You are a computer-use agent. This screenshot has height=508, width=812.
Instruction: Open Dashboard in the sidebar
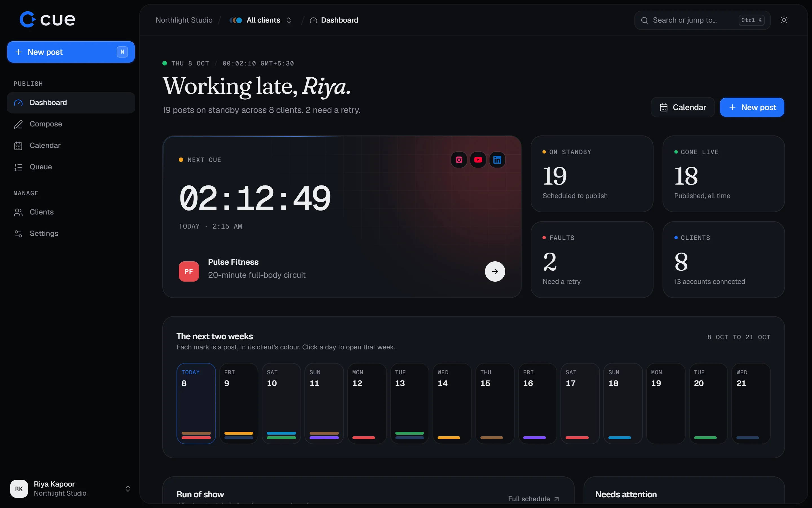point(71,102)
